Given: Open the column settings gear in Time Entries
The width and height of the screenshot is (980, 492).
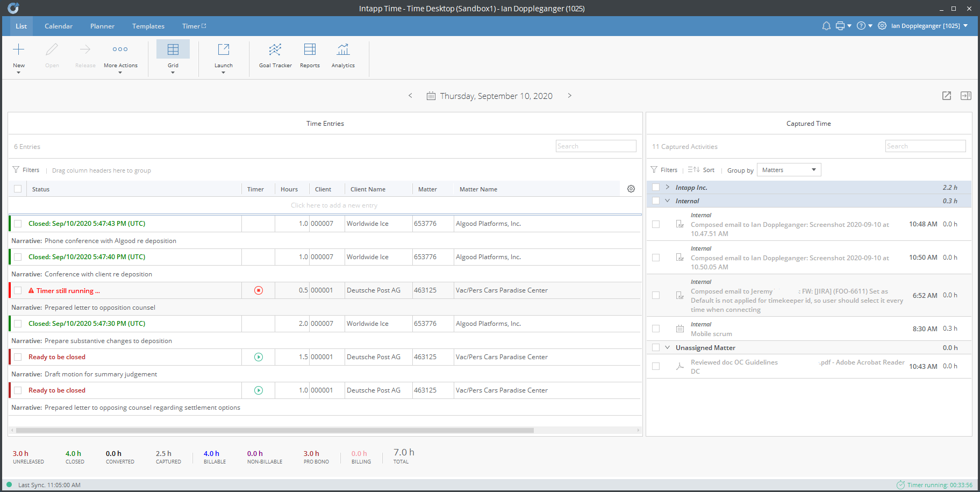Looking at the screenshot, I should pyautogui.click(x=631, y=189).
